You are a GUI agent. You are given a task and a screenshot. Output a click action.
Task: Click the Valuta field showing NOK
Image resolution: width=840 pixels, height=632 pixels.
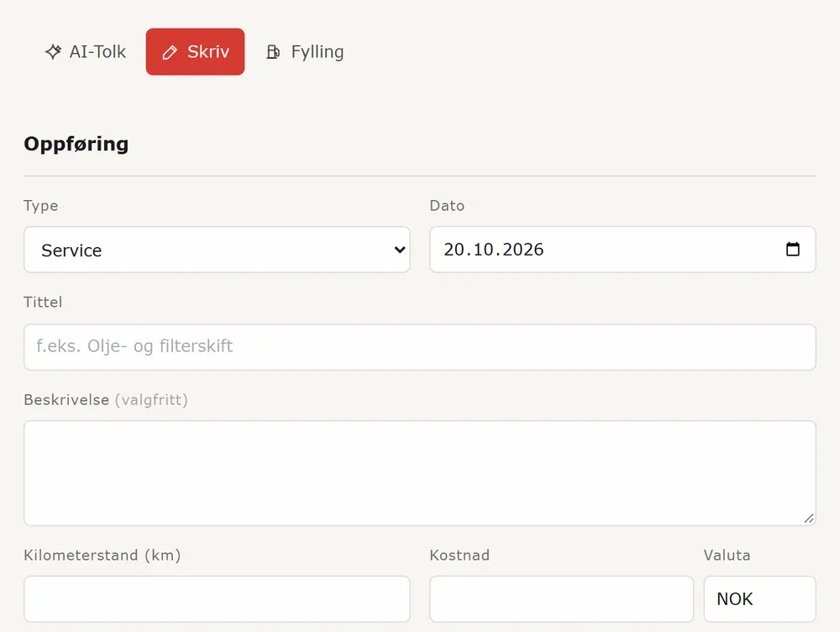pyautogui.click(x=759, y=598)
